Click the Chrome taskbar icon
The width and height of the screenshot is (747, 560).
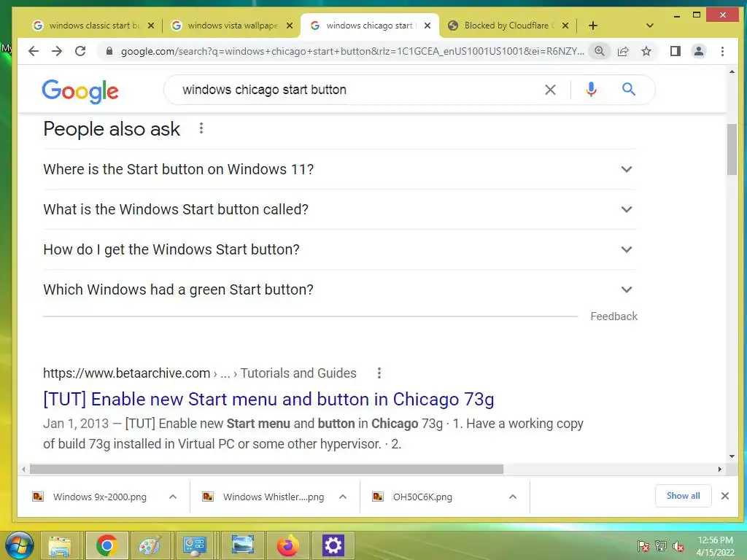click(x=107, y=545)
